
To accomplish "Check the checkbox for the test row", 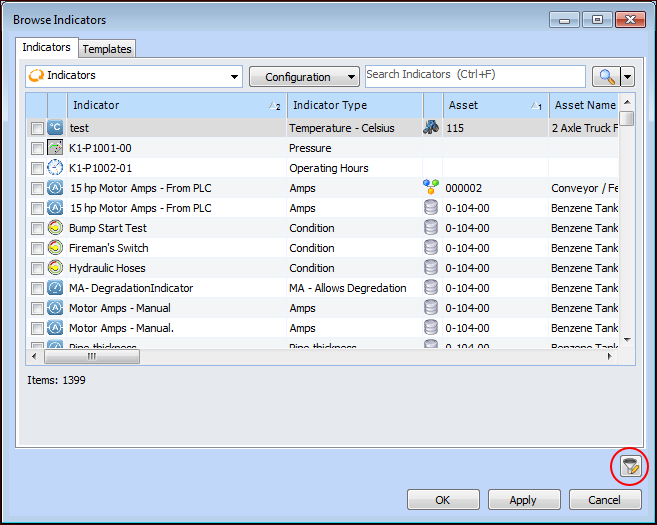I will tap(37, 128).
